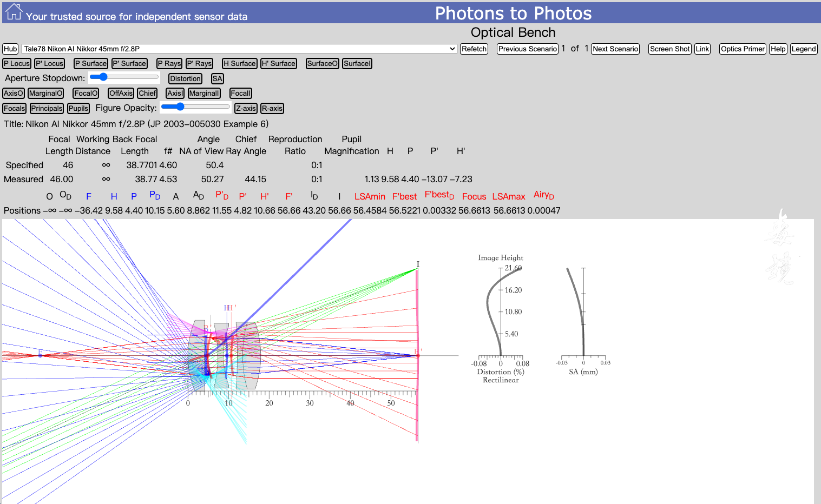Advance to the Next Scenario
Viewport: 821px width, 504px height.
click(x=615, y=49)
